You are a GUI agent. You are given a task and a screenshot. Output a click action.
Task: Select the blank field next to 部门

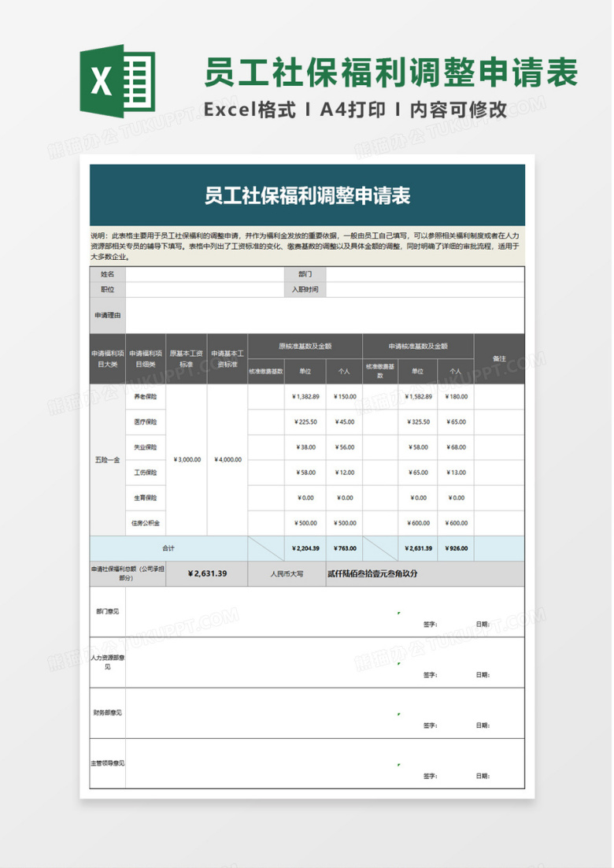[x=425, y=275]
